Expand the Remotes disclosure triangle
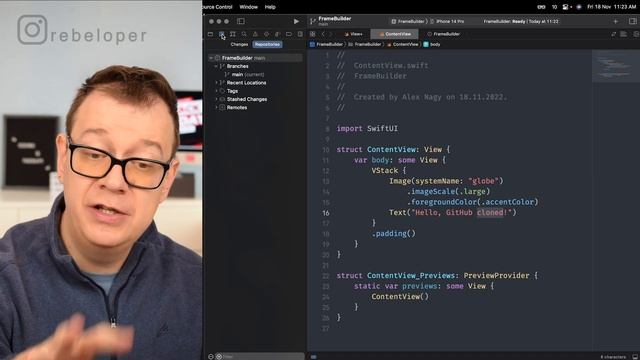Image resolution: width=640 pixels, height=360 pixels. coord(216,107)
